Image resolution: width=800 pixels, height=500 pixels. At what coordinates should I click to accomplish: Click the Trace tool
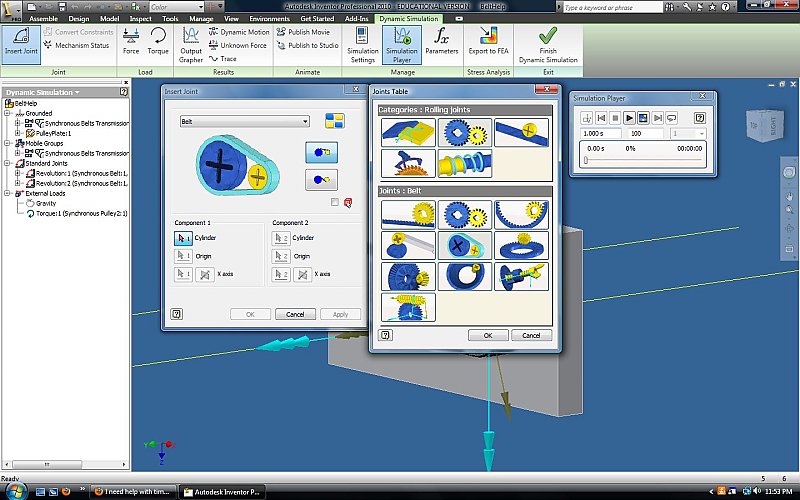[x=222, y=58]
